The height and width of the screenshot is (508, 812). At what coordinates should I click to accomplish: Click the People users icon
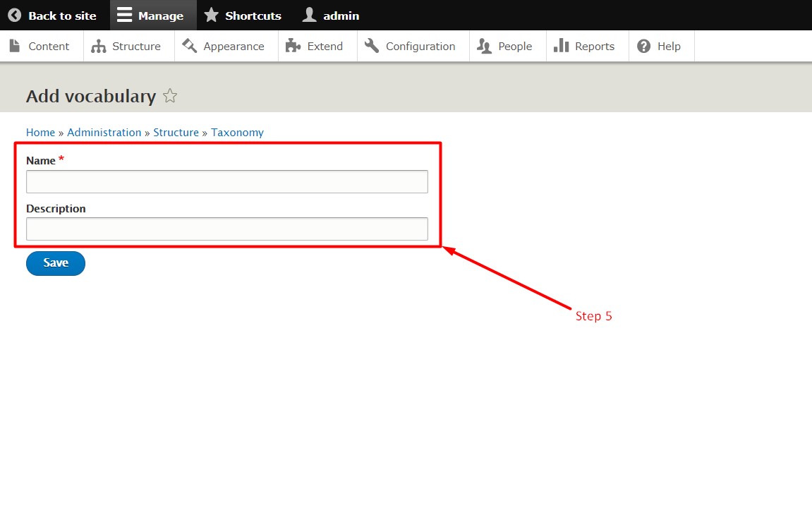click(x=484, y=46)
